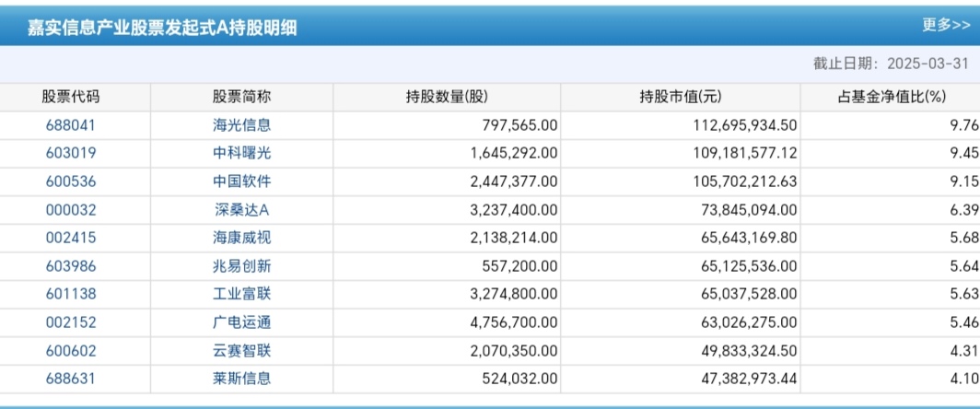The image size is (980, 409).
Task: Open stock code 603019 link
Action: tap(71, 153)
